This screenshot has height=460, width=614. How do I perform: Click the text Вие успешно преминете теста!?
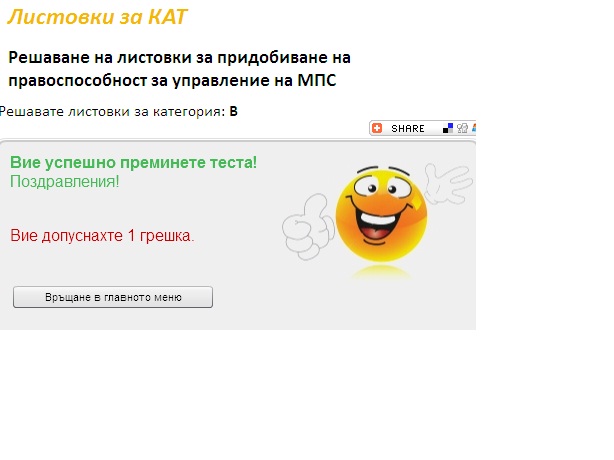(x=134, y=162)
